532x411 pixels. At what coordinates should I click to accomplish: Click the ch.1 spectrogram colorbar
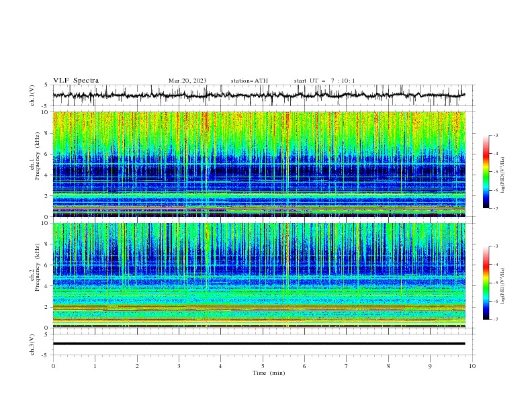coord(486,172)
